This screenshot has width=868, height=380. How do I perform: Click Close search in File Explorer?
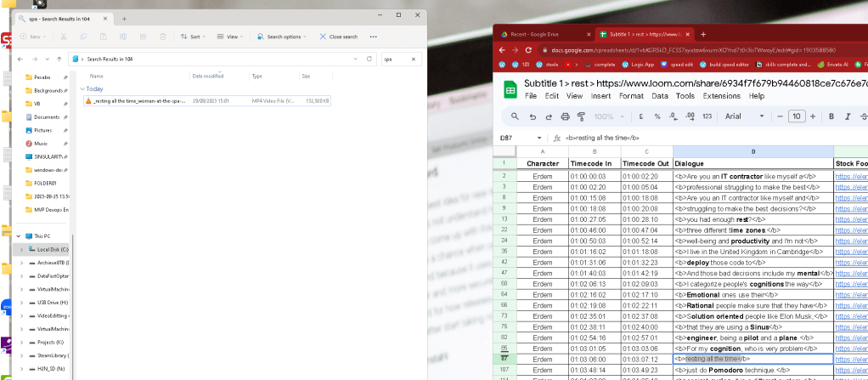(x=338, y=37)
